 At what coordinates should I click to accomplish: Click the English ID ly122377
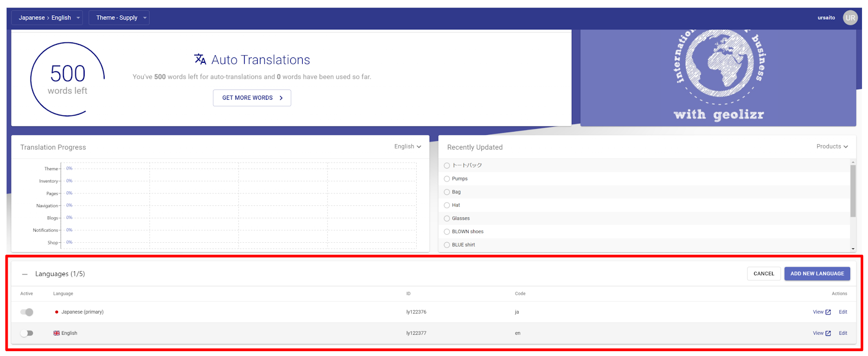click(x=416, y=333)
